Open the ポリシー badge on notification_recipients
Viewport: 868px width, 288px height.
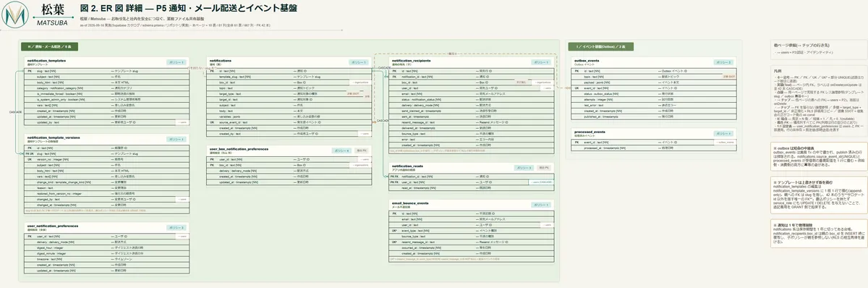pos(541,62)
